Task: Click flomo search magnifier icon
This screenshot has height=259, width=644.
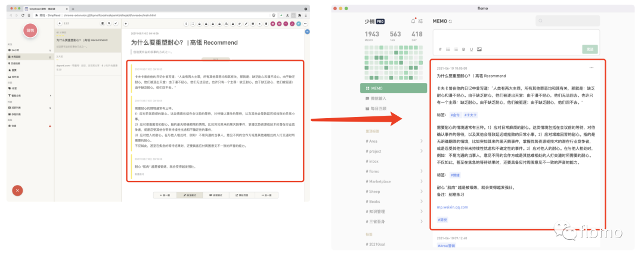Action: pyautogui.click(x=541, y=21)
